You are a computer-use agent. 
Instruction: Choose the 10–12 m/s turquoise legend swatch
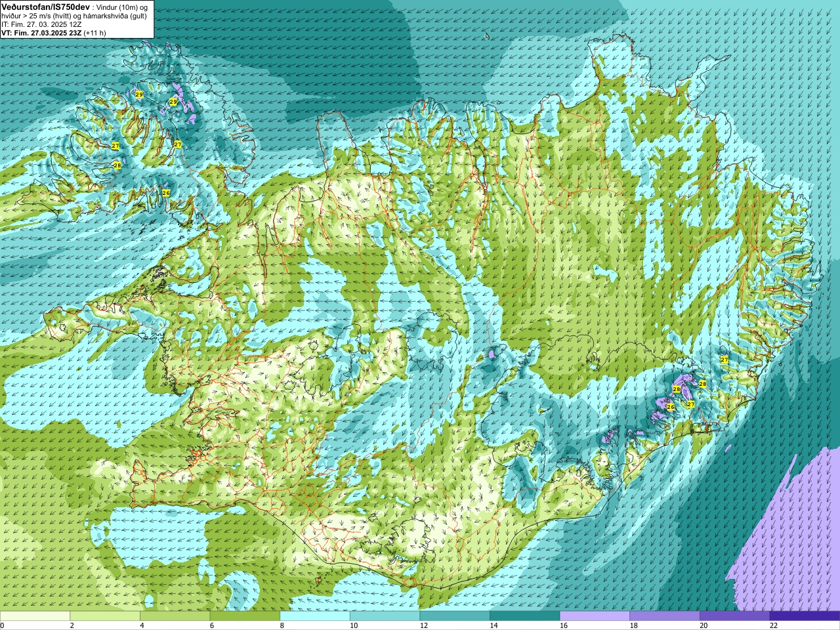point(385,616)
